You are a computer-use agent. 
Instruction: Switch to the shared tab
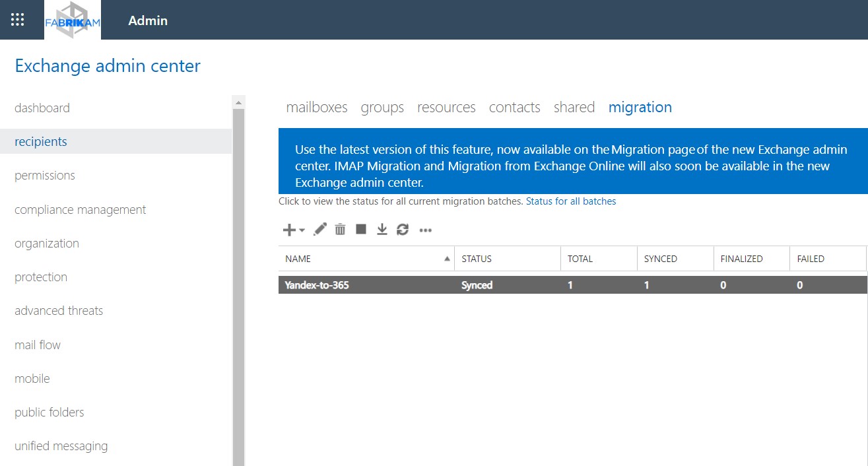click(574, 107)
